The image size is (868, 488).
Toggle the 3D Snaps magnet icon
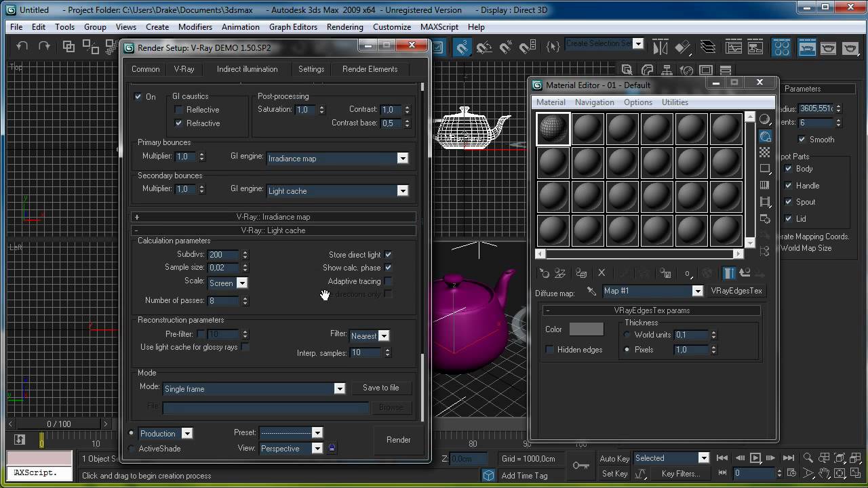pos(462,47)
